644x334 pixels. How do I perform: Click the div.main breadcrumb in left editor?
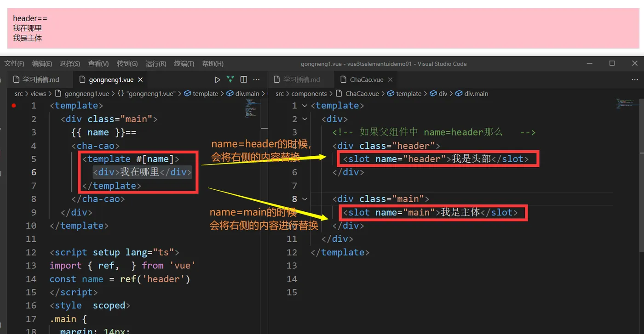243,93
